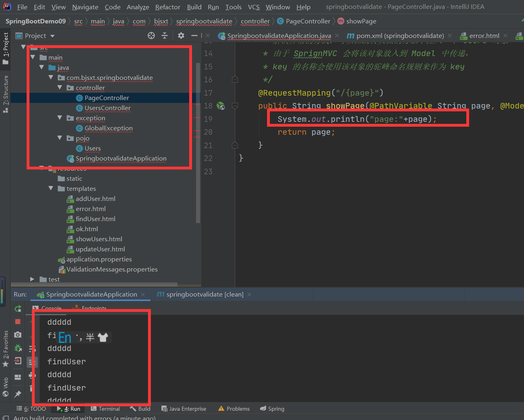The width and height of the screenshot is (524, 420).
Task: Open the Build tool window
Action: point(140,409)
